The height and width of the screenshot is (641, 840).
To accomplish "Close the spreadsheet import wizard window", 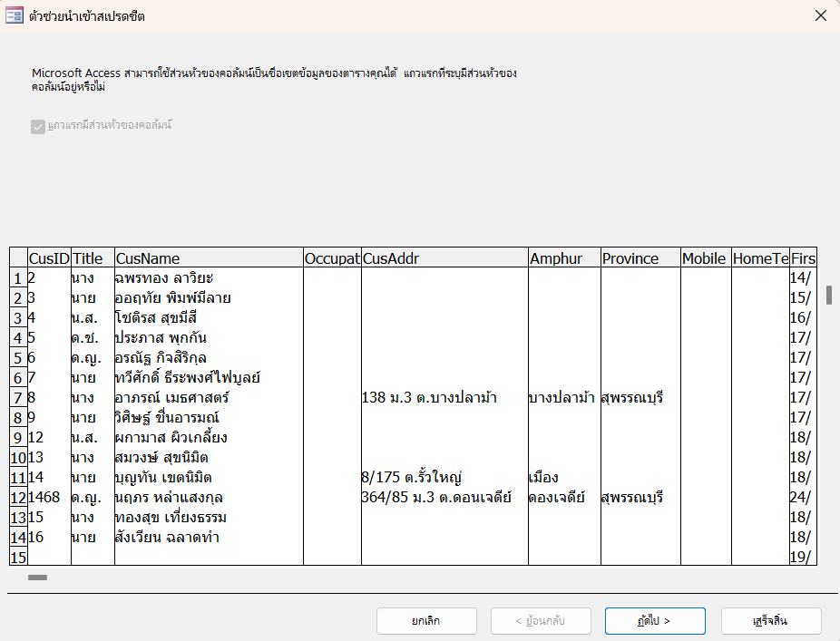I will point(820,15).
